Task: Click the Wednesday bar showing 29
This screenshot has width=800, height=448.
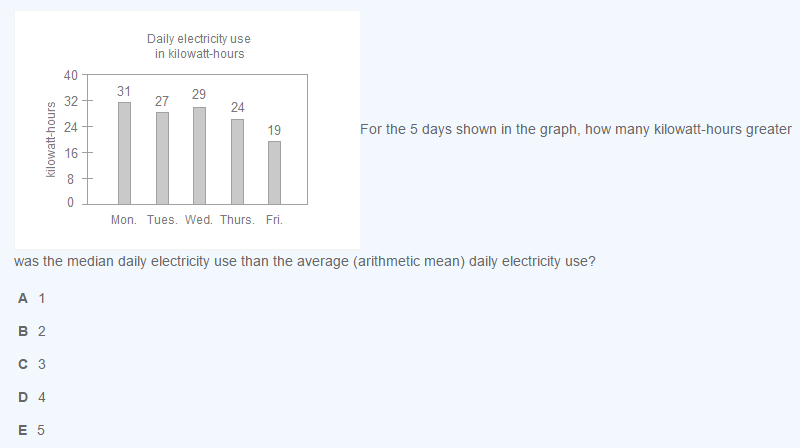Action: click(x=199, y=154)
